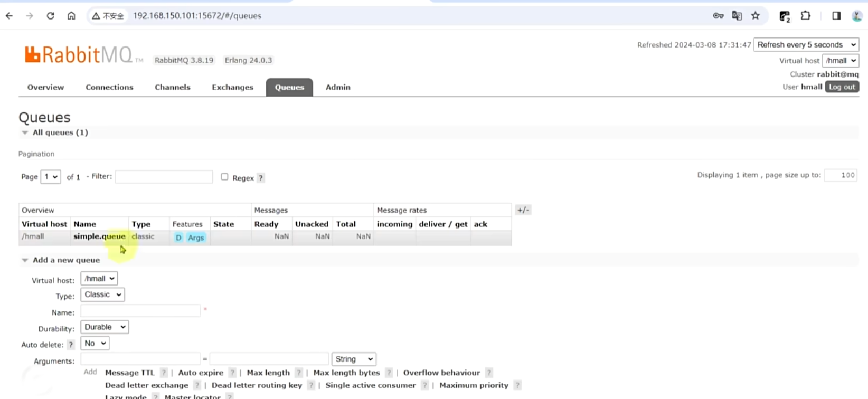Click in the Arguments value field

269,359
